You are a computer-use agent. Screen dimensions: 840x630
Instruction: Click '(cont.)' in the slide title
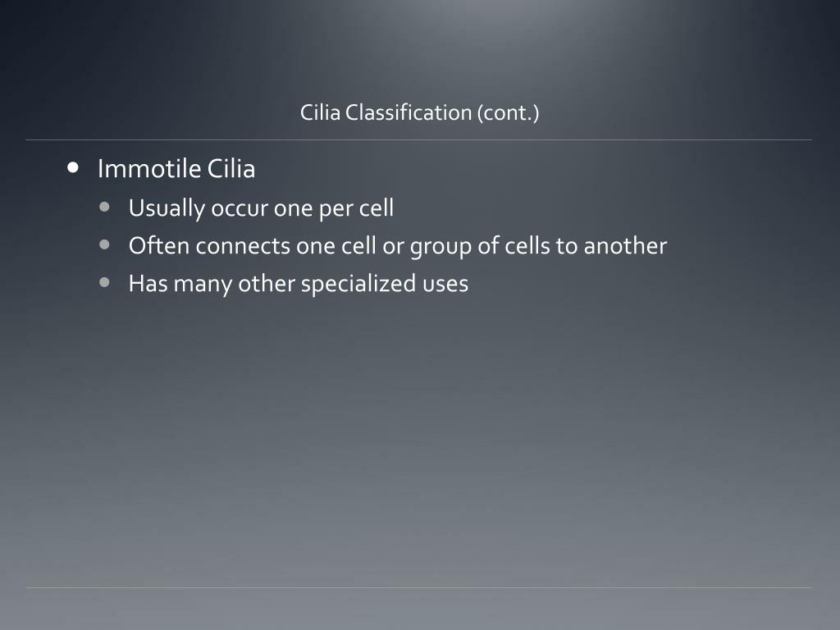(x=508, y=112)
